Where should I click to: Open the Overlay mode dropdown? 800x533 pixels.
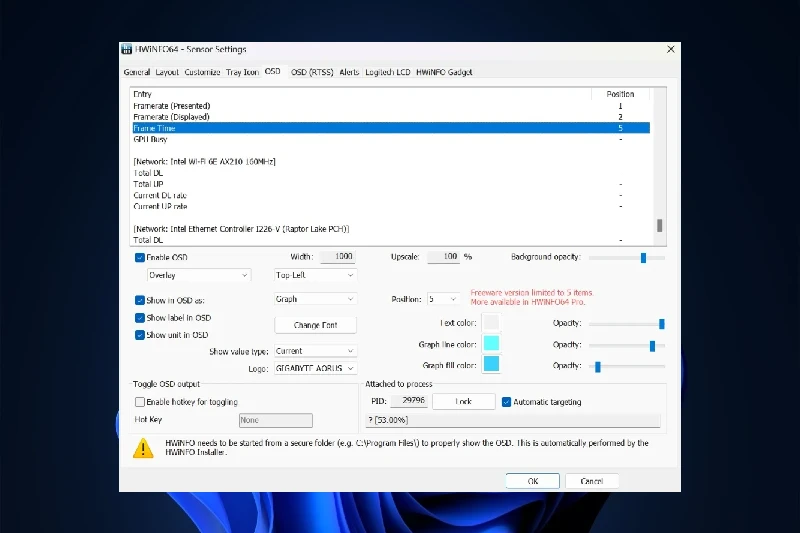coord(198,275)
